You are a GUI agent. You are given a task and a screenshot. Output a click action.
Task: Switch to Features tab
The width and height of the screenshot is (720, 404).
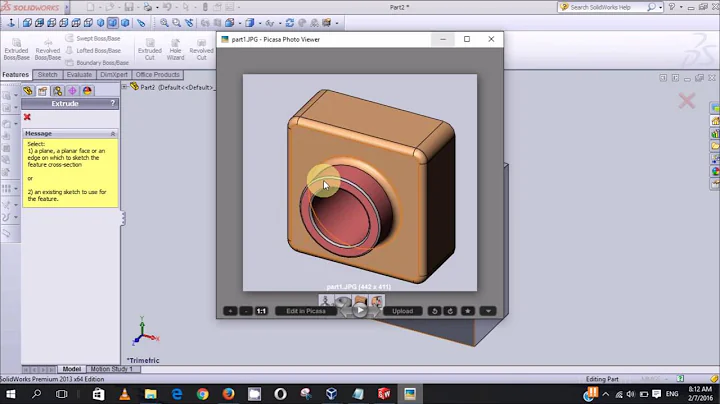pyautogui.click(x=16, y=74)
